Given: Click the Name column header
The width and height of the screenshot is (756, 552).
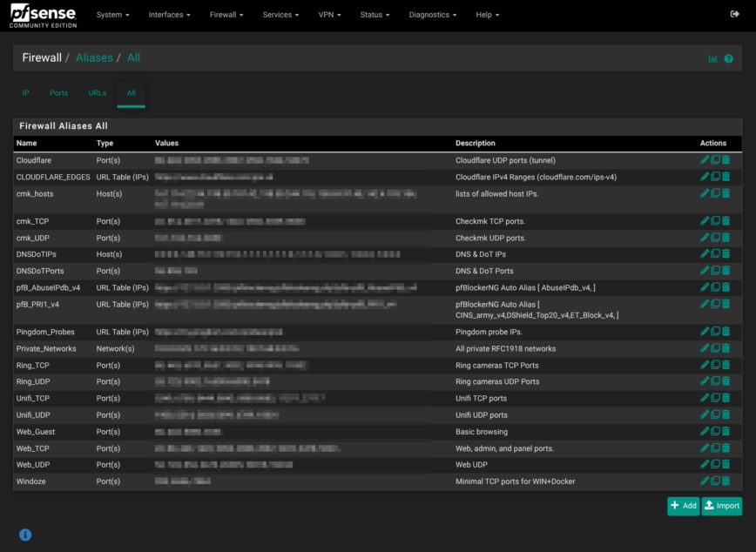Looking at the screenshot, I should point(26,143).
